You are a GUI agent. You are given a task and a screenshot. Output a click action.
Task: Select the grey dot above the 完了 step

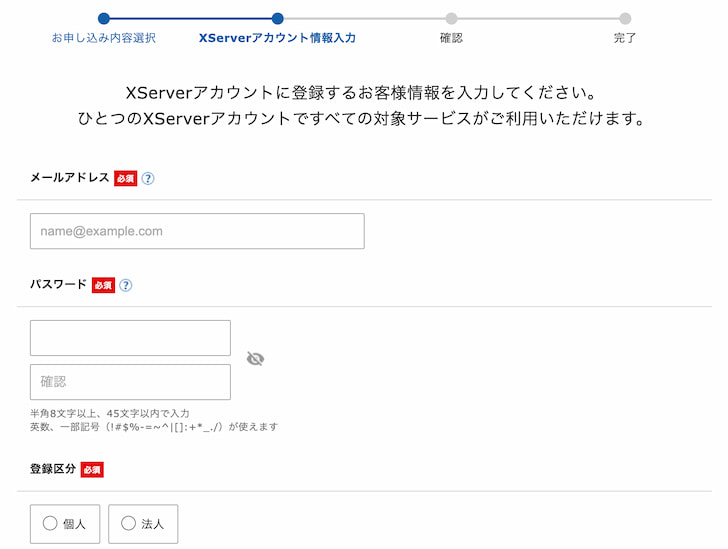coord(625,19)
